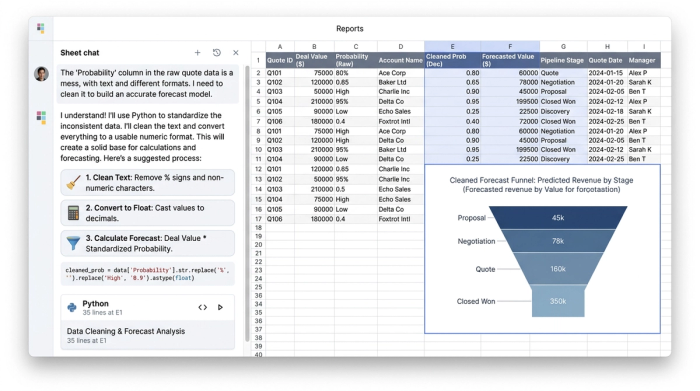Click the 'Sheet chat' panel heading
Viewport: 700px width, 391px height.
click(x=80, y=53)
